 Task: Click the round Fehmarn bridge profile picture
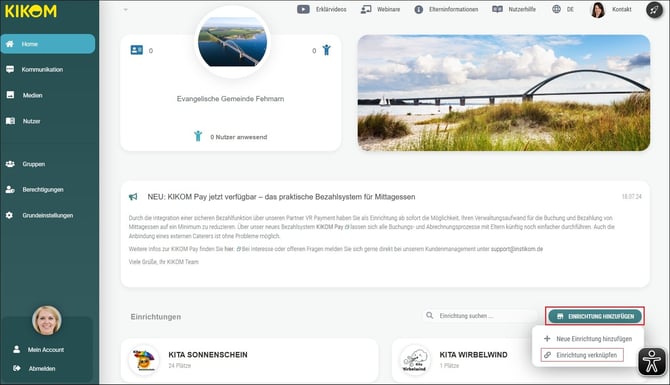click(232, 42)
